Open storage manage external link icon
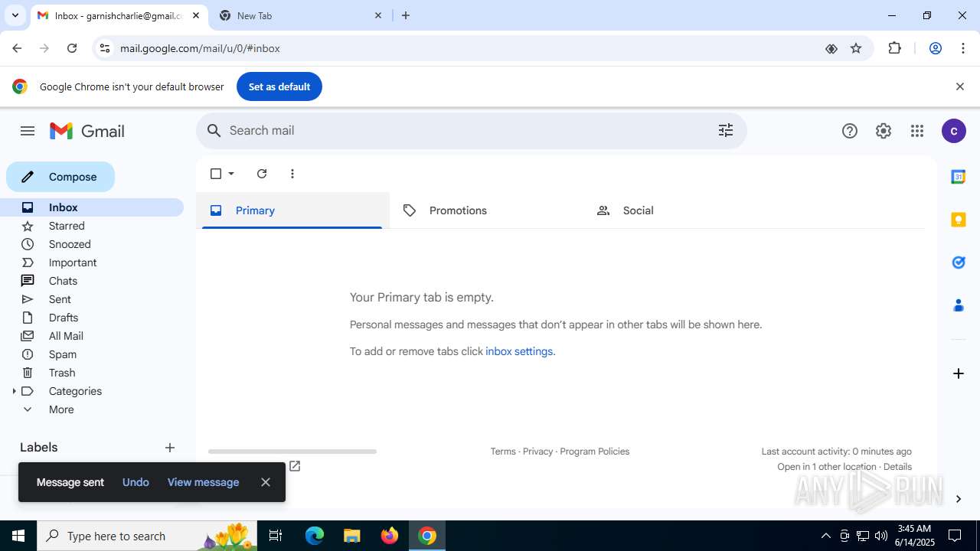The image size is (980, 551). (x=295, y=466)
